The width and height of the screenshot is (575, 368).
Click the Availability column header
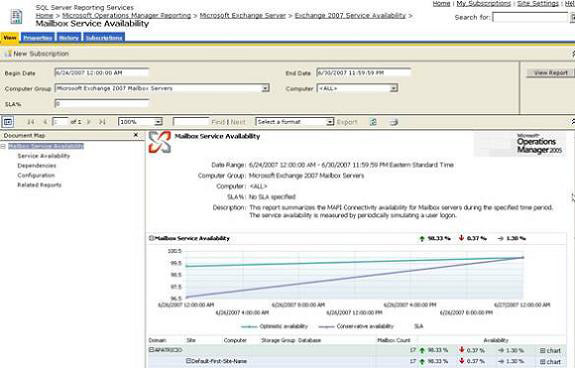tap(496, 340)
